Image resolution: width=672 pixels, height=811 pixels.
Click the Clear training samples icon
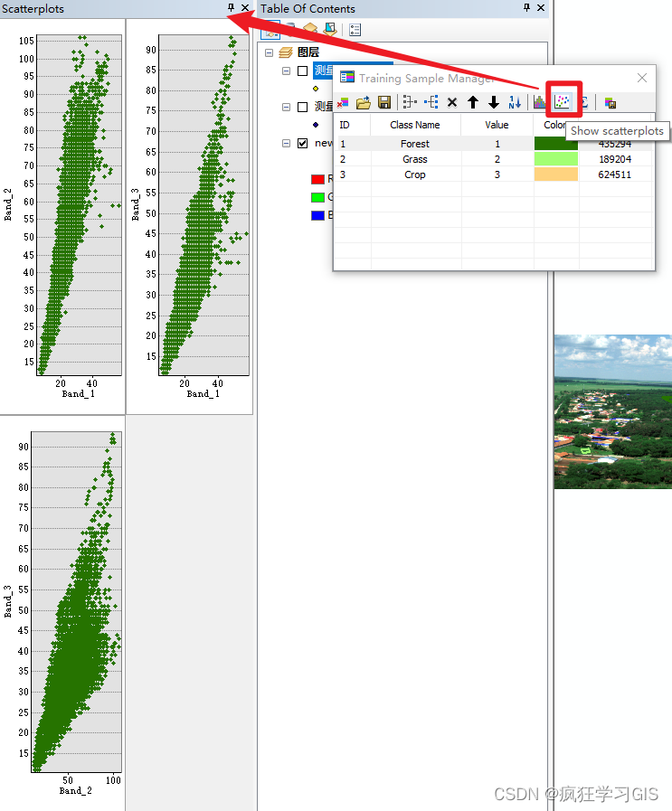(x=343, y=102)
